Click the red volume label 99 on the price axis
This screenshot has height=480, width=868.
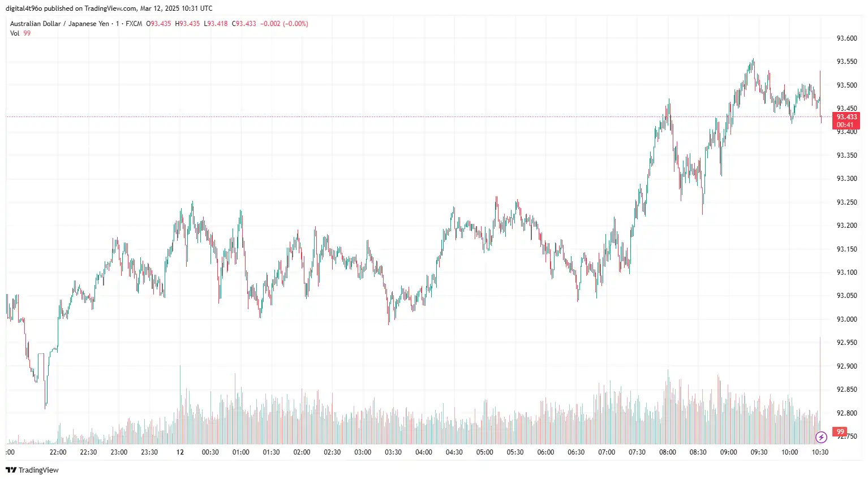click(840, 432)
